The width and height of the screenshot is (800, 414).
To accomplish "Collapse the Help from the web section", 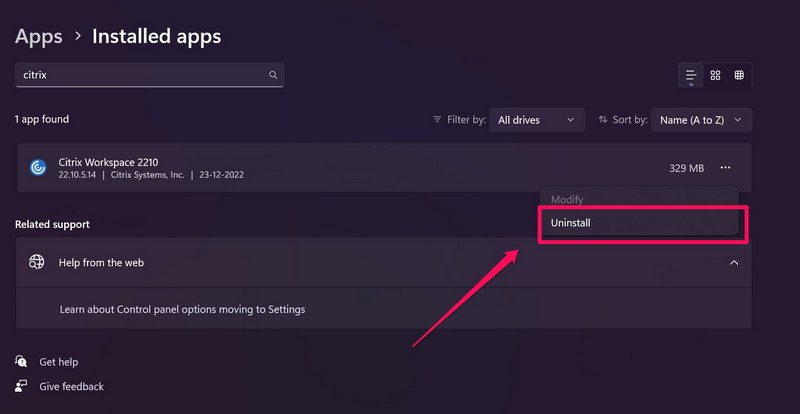I will pyautogui.click(x=734, y=262).
